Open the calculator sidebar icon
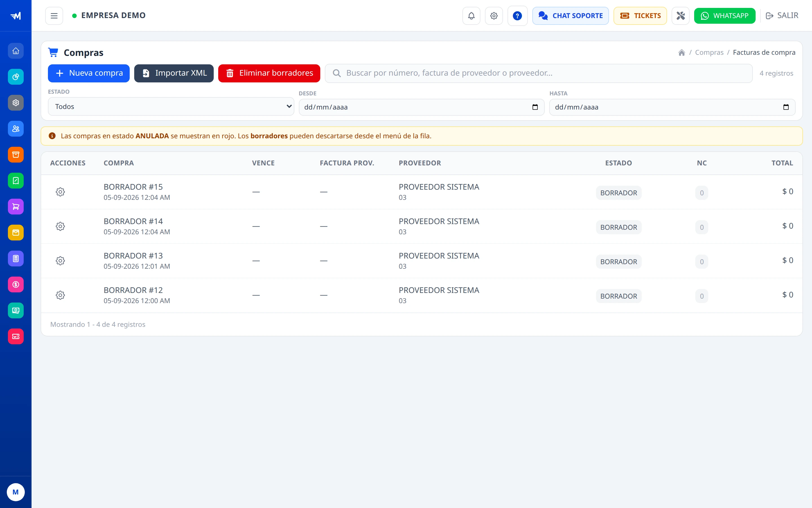Screen dimensions: 812x508 [16, 259]
